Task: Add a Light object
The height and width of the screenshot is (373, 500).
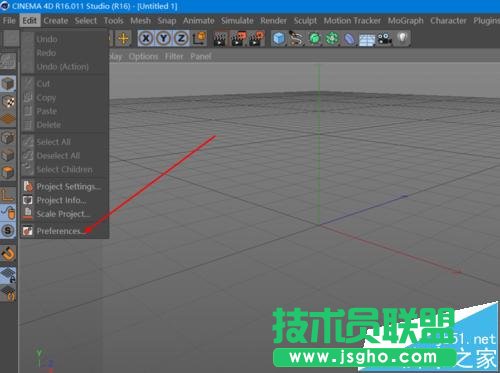Action: (x=402, y=39)
